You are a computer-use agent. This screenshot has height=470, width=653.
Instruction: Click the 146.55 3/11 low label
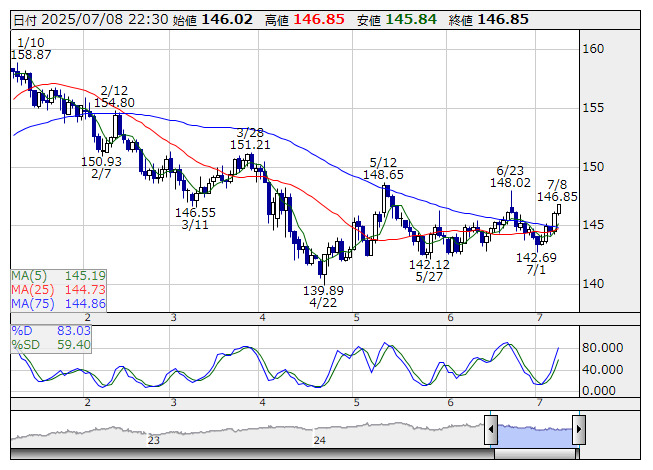coord(195,219)
